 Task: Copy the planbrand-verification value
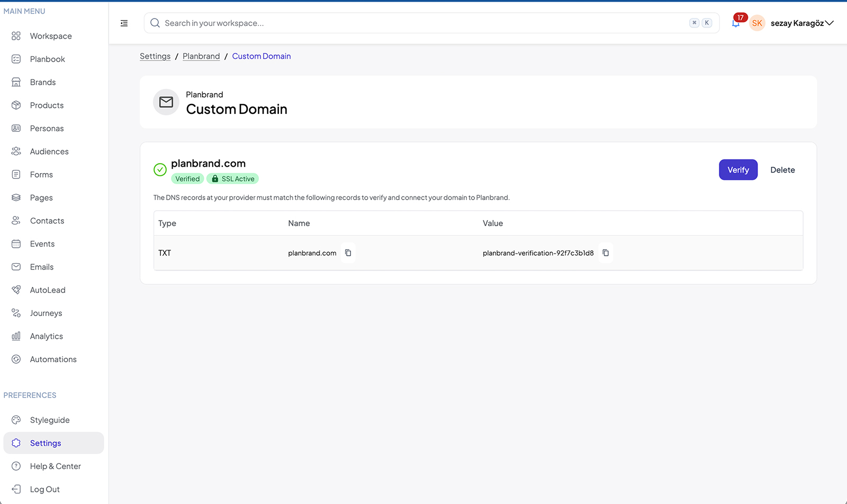[x=606, y=253]
